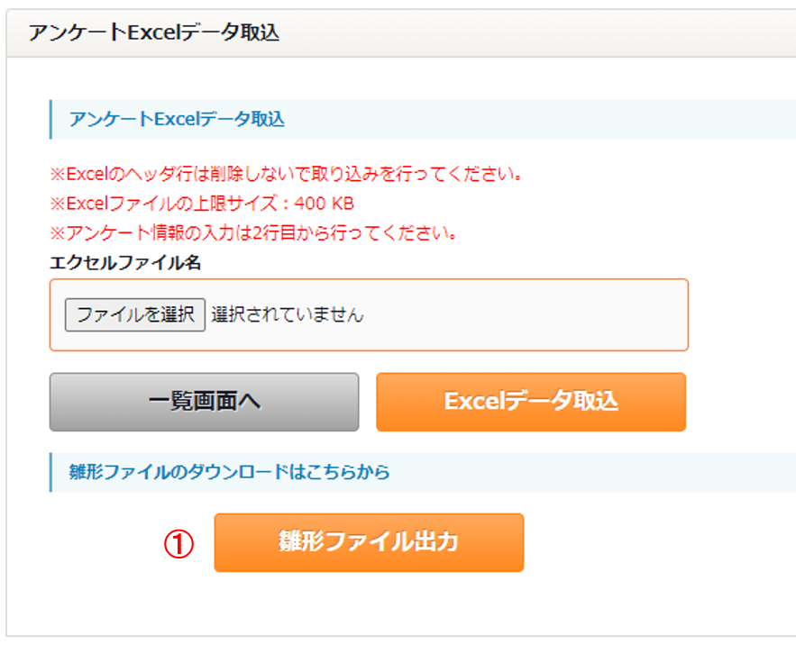Click the blue bar beside first section heading

point(50,119)
